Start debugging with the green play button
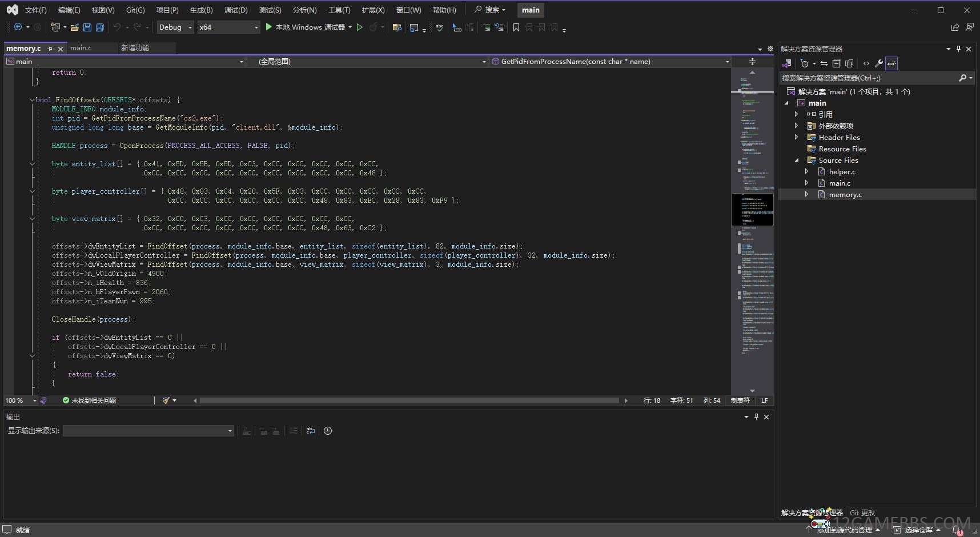980x537 pixels. 268,27
